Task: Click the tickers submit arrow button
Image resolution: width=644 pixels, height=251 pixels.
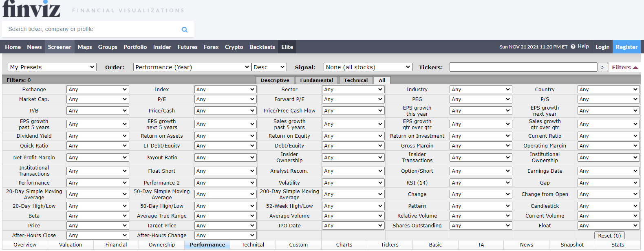Action: pyautogui.click(x=602, y=67)
